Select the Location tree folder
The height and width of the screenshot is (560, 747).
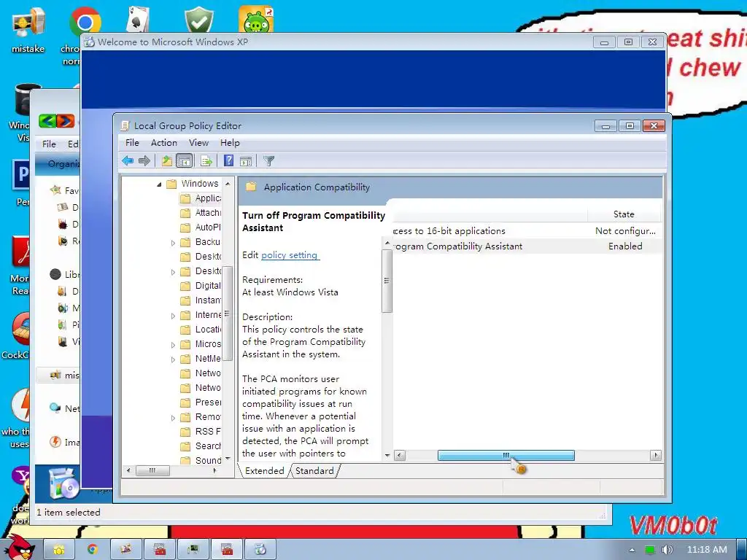click(x=201, y=330)
